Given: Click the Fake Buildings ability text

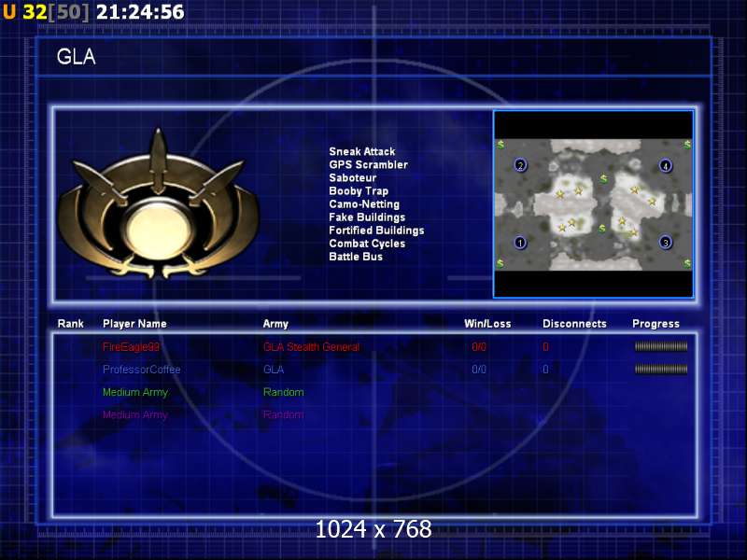Looking at the screenshot, I should point(367,217).
